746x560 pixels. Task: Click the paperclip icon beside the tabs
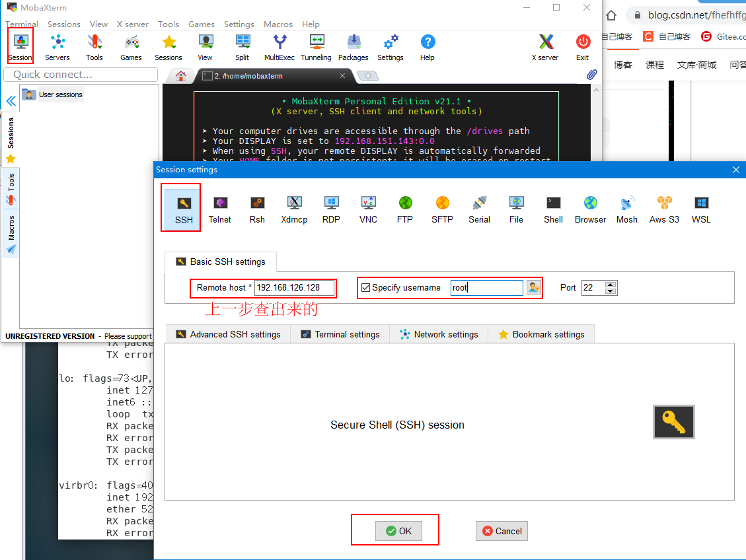click(591, 75)
